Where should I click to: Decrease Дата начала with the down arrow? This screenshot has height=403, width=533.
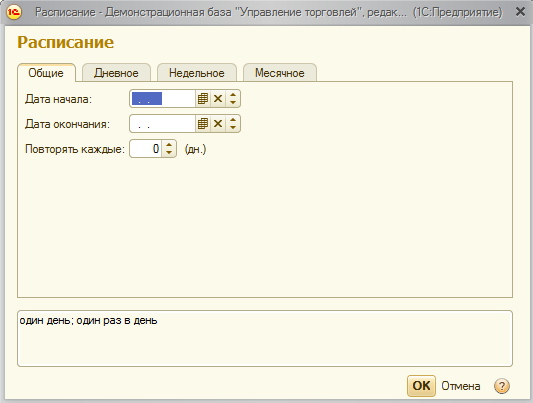[x=233, y=103]
